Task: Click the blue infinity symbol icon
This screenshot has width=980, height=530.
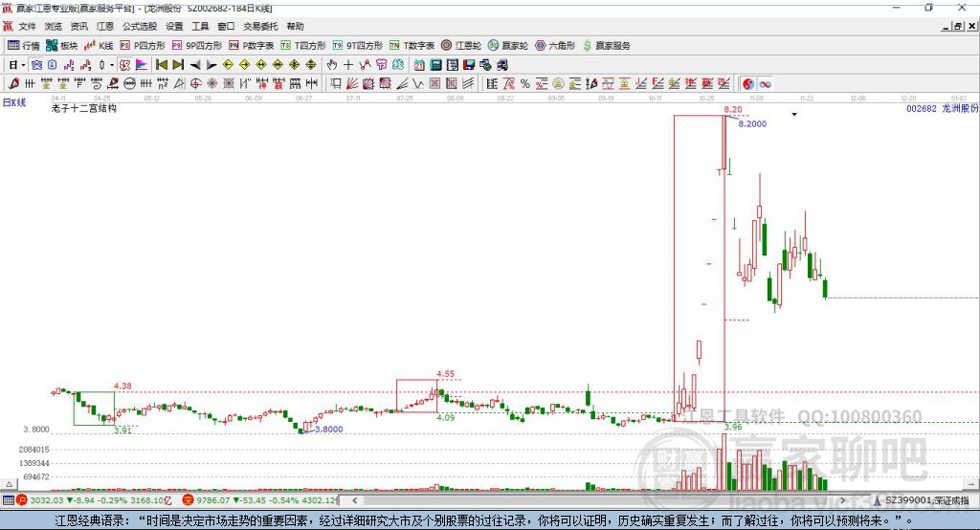Action: [x=765, y=84]
